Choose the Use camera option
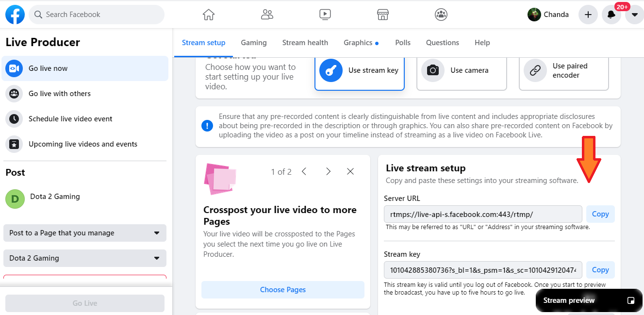The height and width of the screenshot is (315, 644). [x=462, y=73]
